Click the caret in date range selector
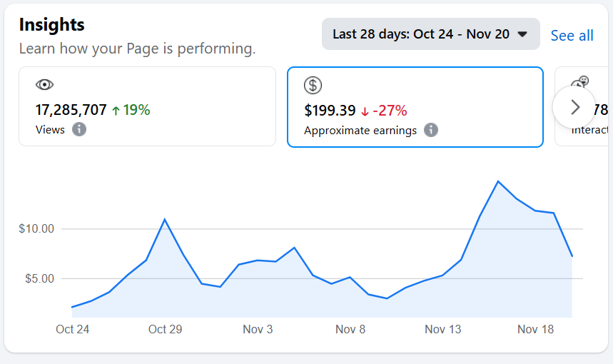613x364 pixels. point(522,34)
